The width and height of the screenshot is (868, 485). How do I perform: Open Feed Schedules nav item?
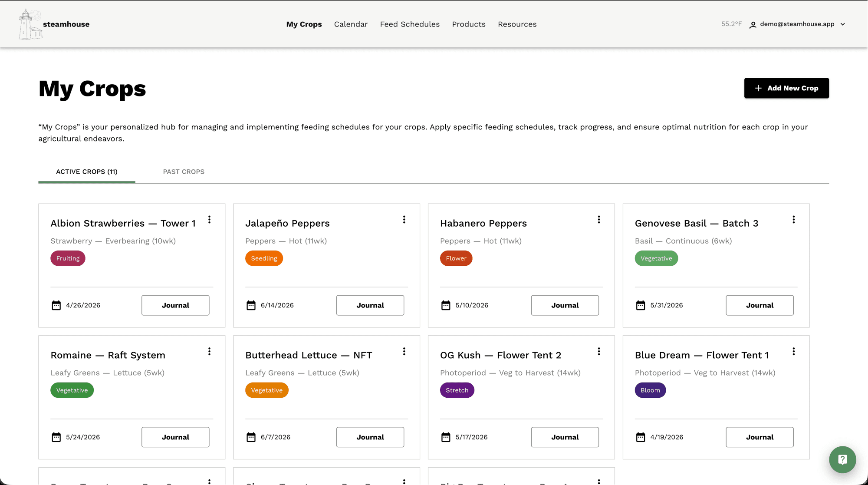(x=410, y=24)
